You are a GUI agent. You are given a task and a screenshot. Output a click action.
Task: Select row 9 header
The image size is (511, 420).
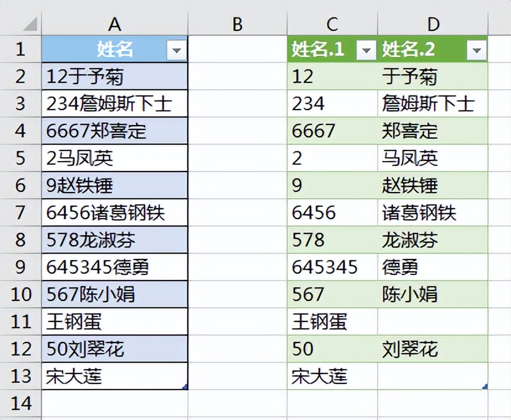20,268
